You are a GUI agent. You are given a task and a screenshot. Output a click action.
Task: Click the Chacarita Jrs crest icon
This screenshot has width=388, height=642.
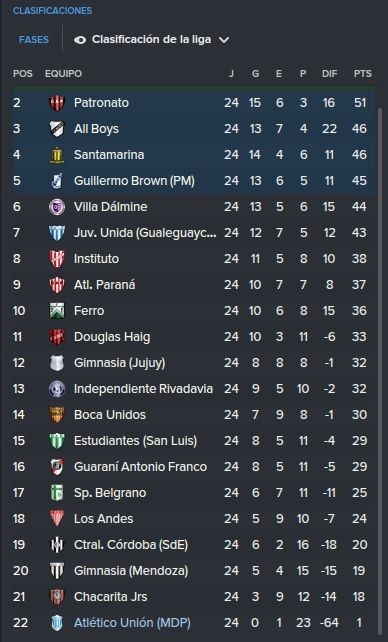[57, 597]
